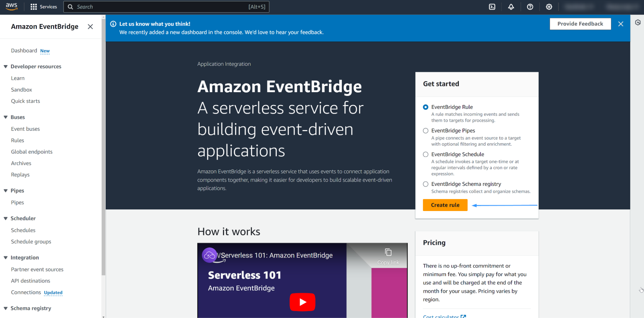The width and height of the screenshot is (644, 318).
Task: Open the Services grid menu
Action: (x=34, y=6)
